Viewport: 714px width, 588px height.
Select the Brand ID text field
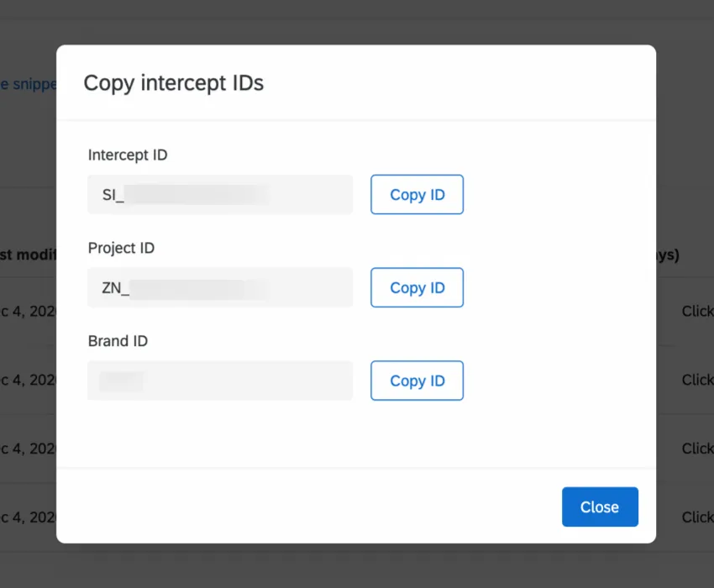(x=219, y=381)
